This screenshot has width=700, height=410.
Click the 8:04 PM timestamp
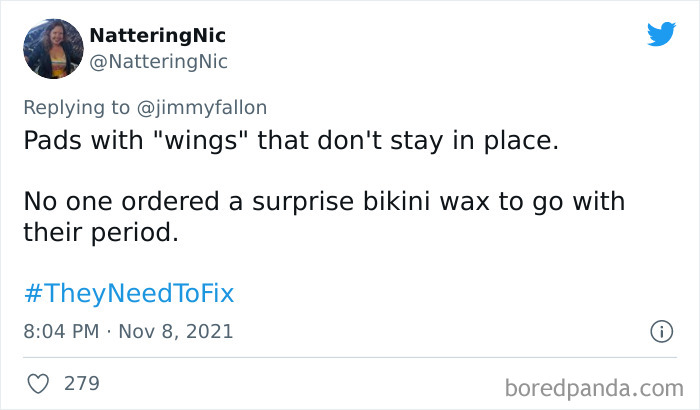pyautogui.click(x=62, y=331)
